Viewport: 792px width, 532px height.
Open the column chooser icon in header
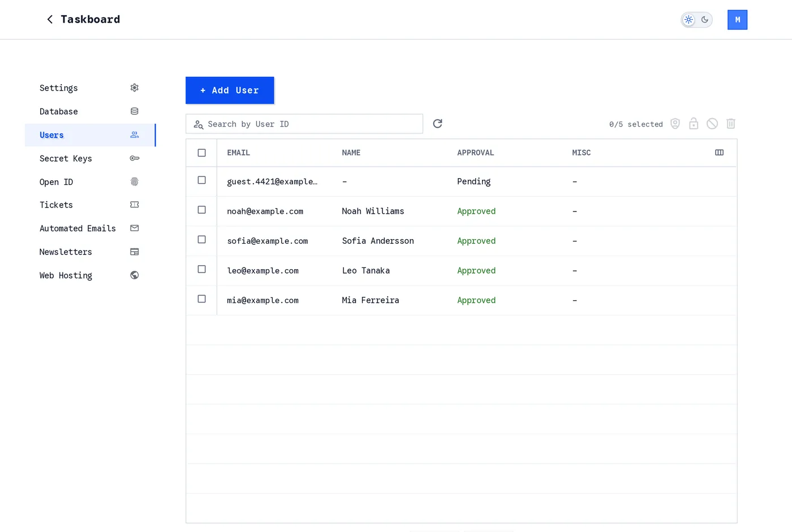click(x=720, y=153)
